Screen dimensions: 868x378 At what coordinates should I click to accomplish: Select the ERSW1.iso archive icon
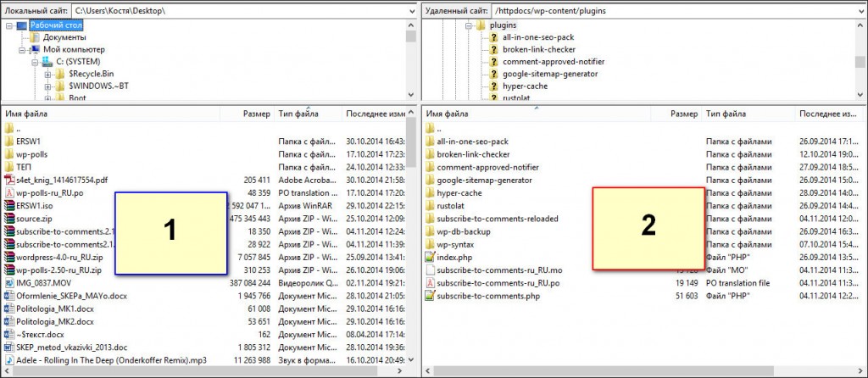coord(9,206)
